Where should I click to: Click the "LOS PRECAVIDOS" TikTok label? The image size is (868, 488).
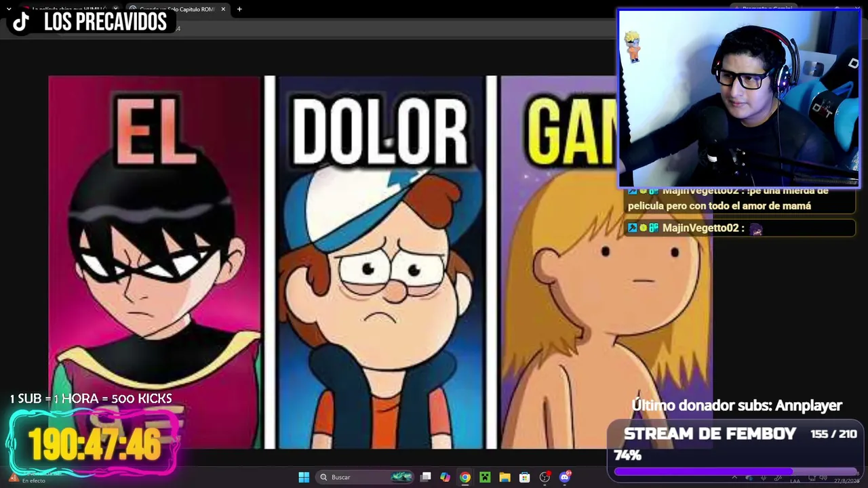coord(105,22)
